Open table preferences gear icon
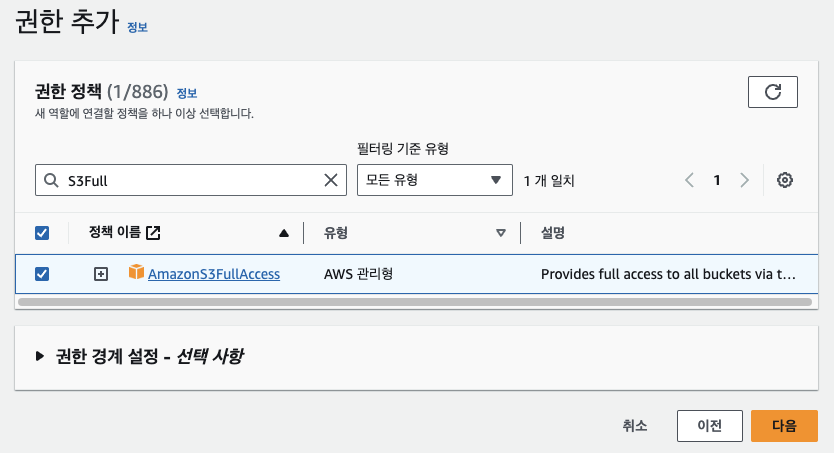 tap(785, 180)
